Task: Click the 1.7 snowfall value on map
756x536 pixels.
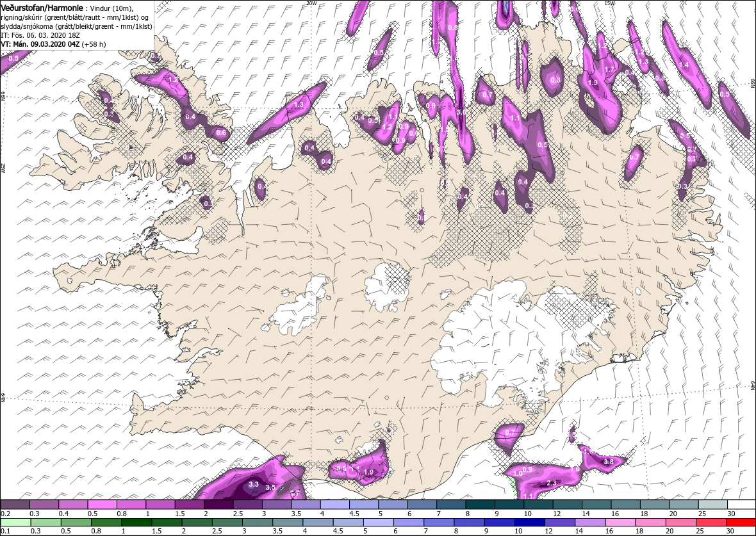Action: [609, 69]
